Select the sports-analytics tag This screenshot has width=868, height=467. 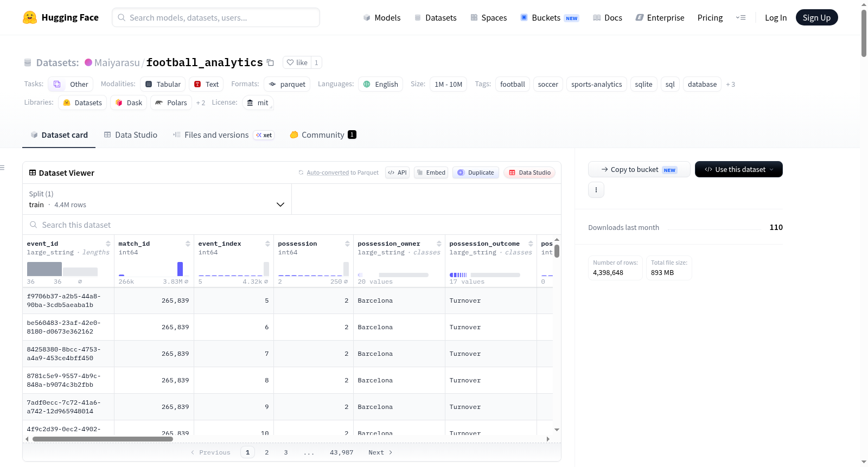point(596,84)
